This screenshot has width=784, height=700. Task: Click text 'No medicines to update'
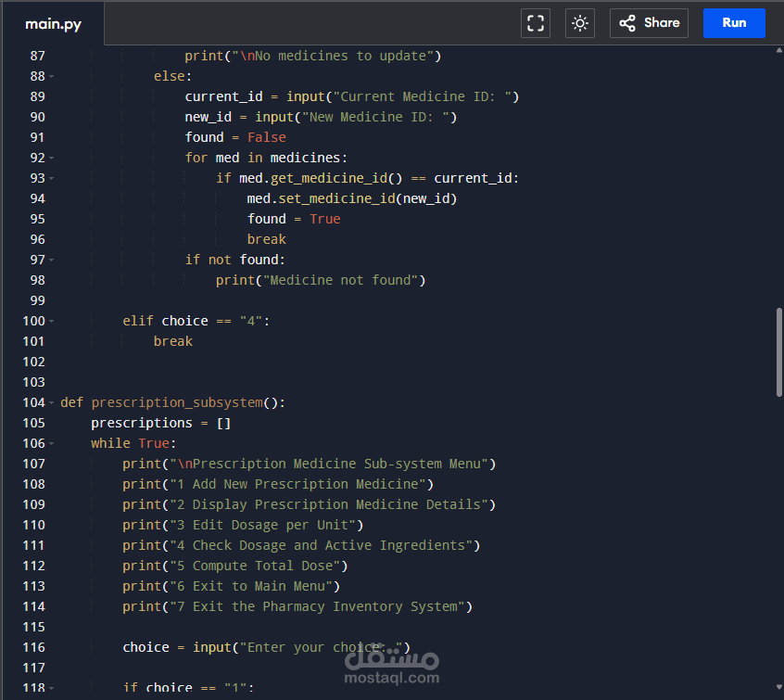point(340,56)
